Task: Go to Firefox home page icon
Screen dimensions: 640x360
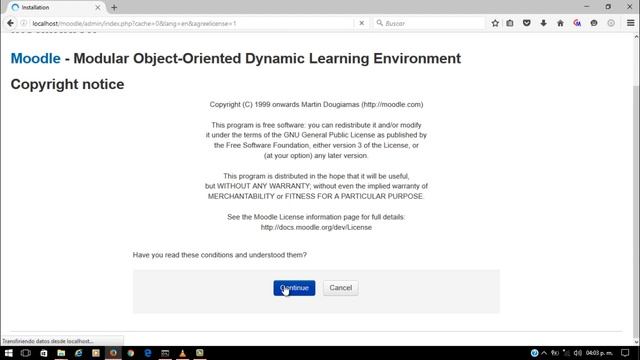Action: [560, 23]
